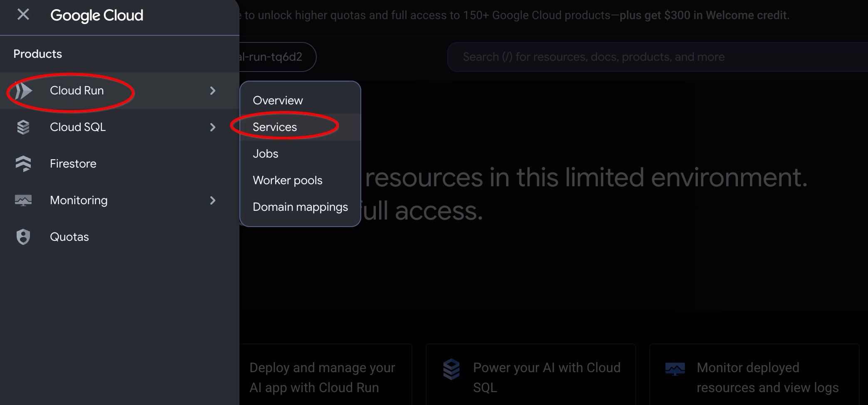
Task: Expand the Cloud Run submenu arrow
Action: 213,91
